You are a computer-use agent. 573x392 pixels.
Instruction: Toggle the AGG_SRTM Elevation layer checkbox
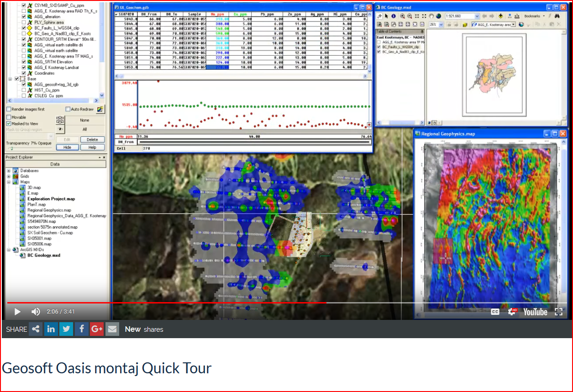[24, 62]
